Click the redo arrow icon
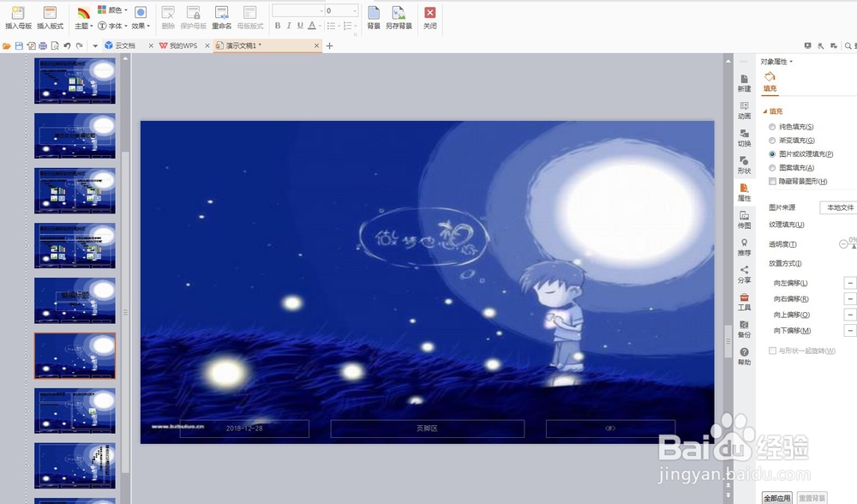857x504 pixels. [x=79, y=46]
